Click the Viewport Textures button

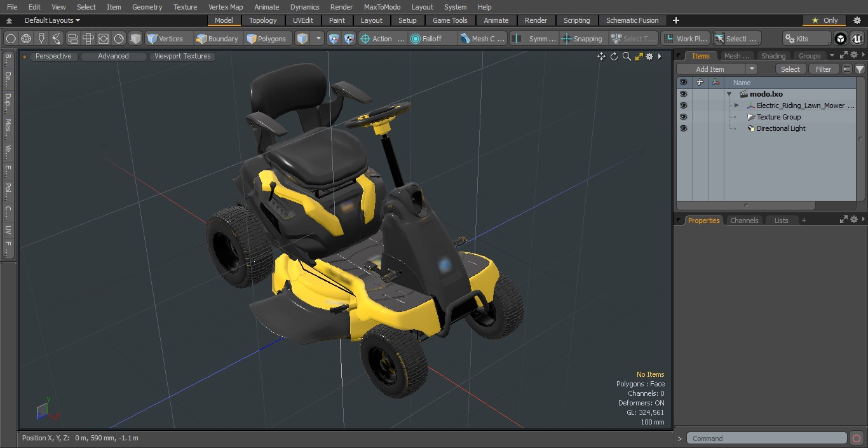click(x=182, y=56)
